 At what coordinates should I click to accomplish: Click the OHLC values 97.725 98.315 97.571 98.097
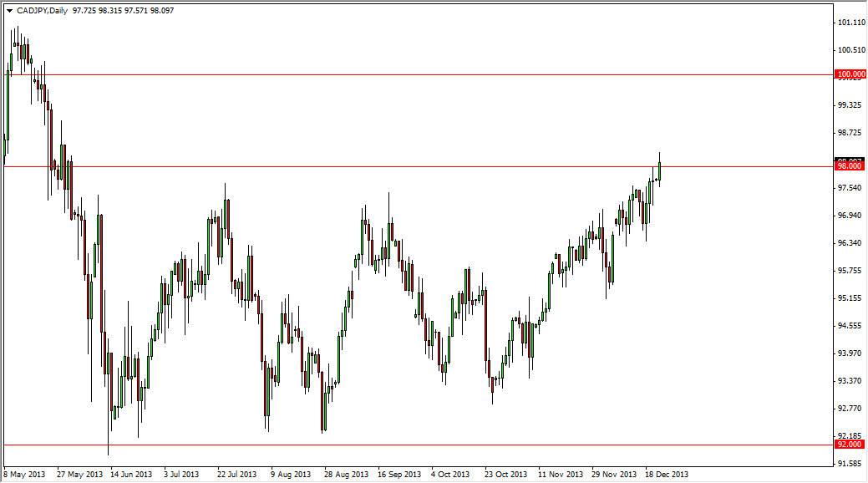[124, 11]
